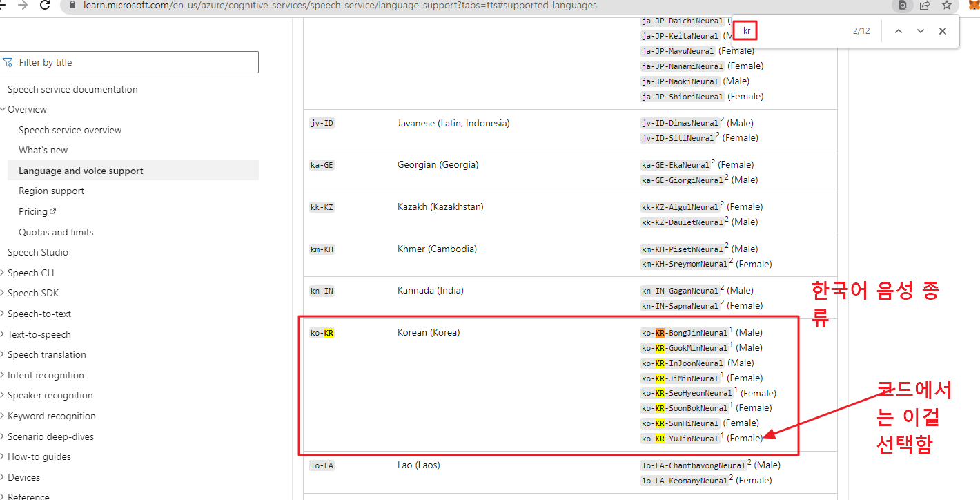This screenshot has width=980, height=500.
Task: View site info via the lock icon
Action: 72,6
